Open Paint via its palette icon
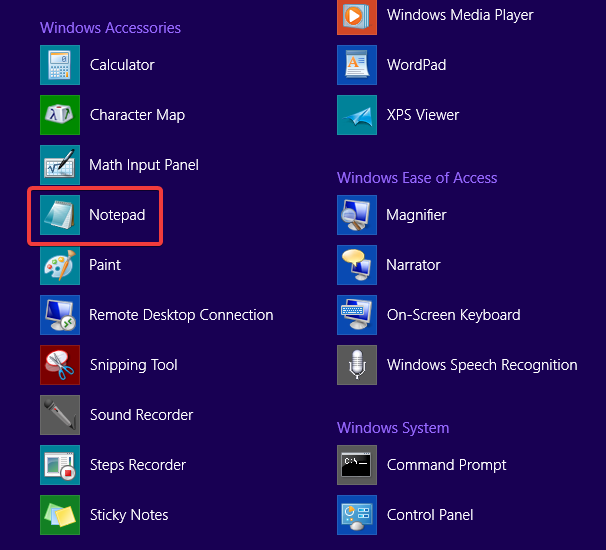The image size is (606, 550). 60,265
